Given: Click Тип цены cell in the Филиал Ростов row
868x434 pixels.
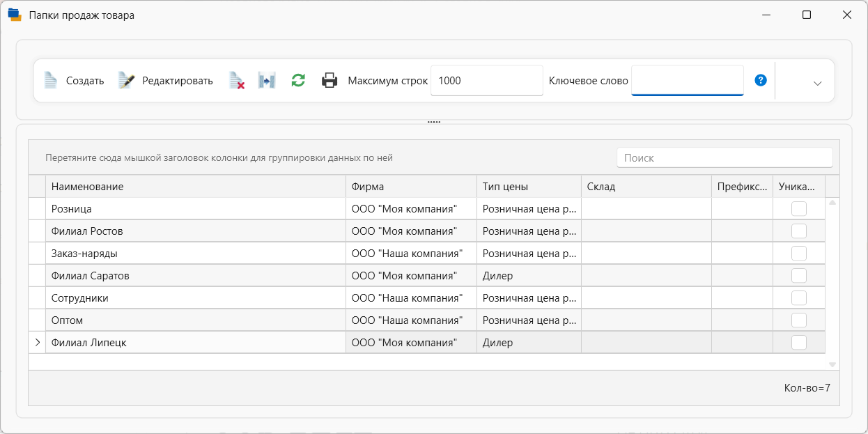Looking at the screenshot, I should 529,231.
